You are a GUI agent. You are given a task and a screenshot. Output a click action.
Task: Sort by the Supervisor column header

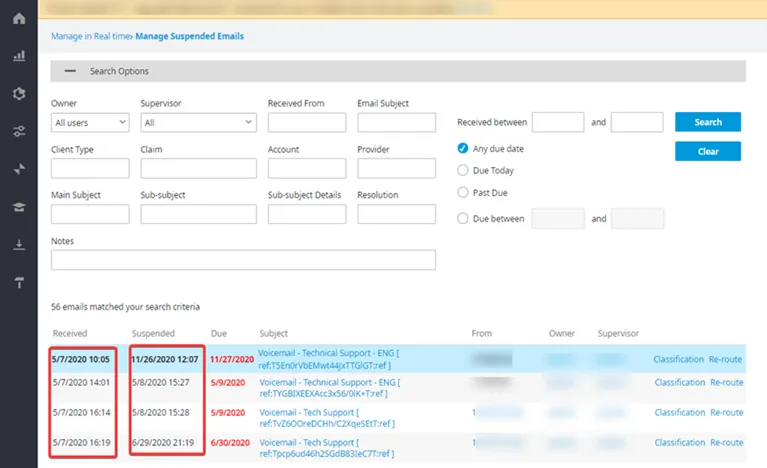[x=618, y=334]
